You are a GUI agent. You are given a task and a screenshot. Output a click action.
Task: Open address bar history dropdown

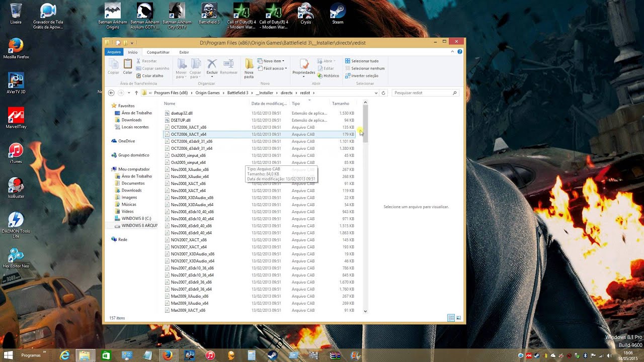coord(376,93)
